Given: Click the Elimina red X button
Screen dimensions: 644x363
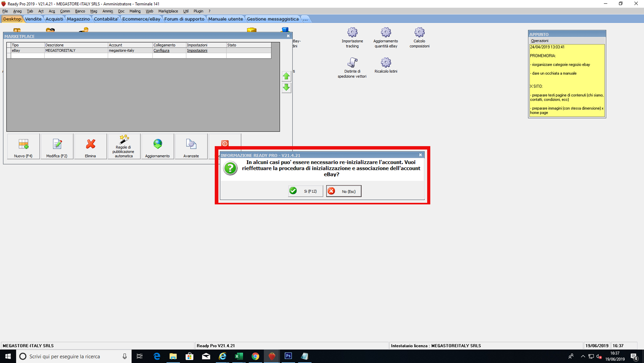Looking at the screenshot, I should click(x=90, y=146).
